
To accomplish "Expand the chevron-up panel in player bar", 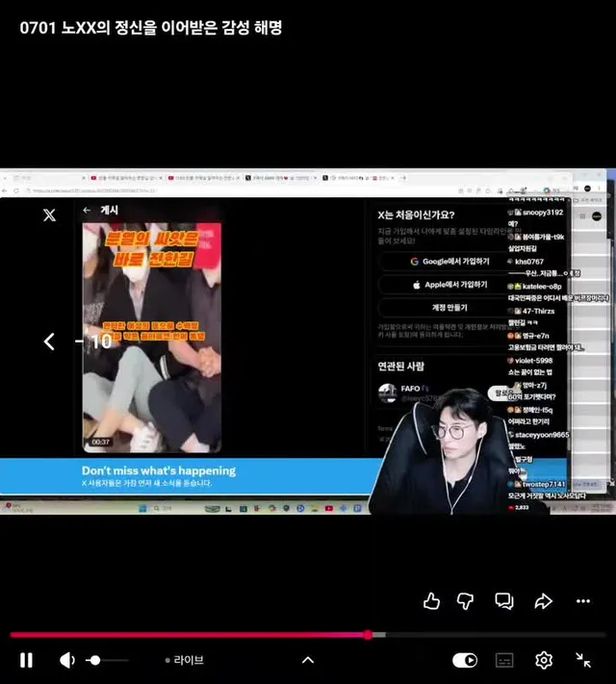I will 308,660.
